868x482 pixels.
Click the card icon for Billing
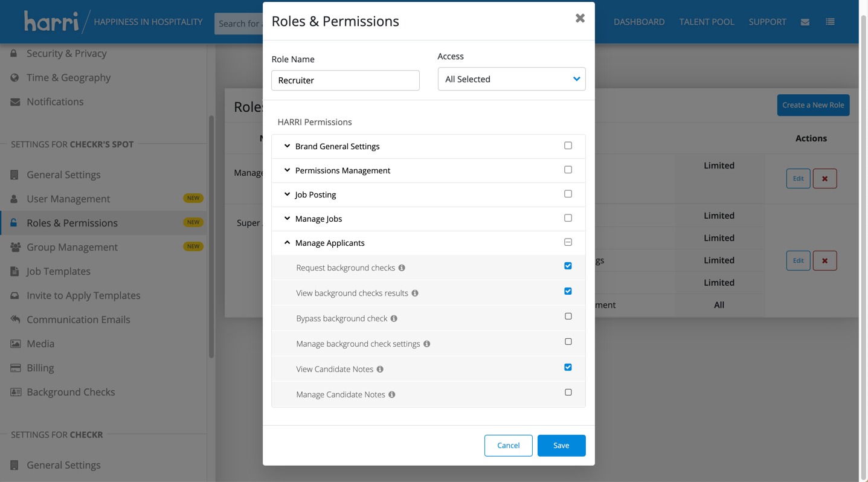point(15,368)
